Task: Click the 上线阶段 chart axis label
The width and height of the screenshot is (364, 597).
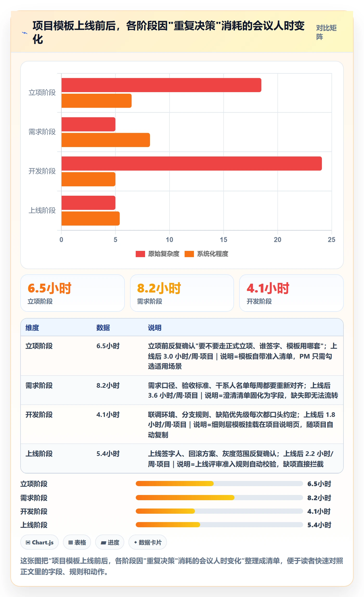Action: point(42,210)
